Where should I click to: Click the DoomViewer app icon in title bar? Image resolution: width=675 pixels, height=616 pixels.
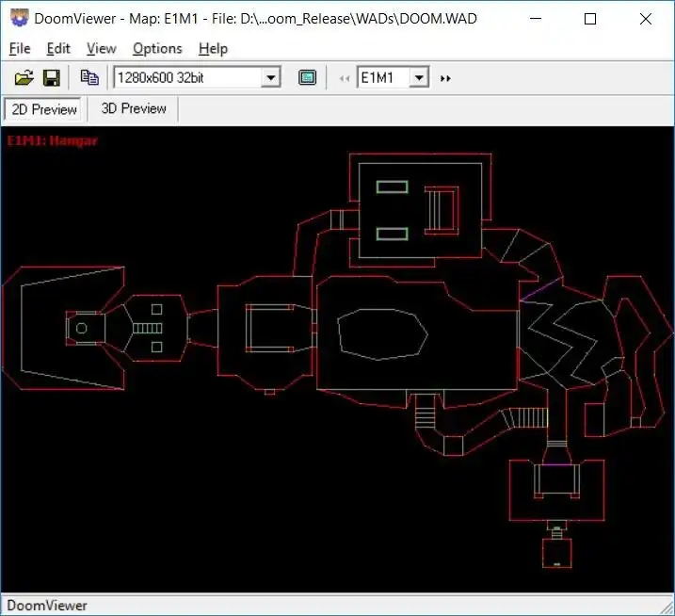20,18
